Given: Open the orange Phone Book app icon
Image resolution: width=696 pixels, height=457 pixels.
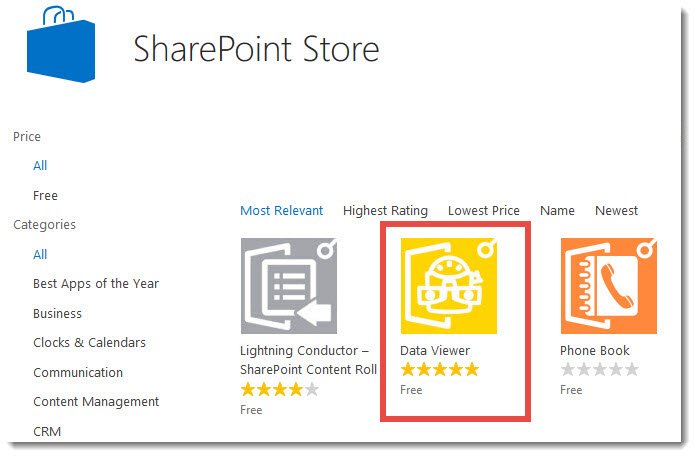Looking at the screenshot, I should pos(608,286).
